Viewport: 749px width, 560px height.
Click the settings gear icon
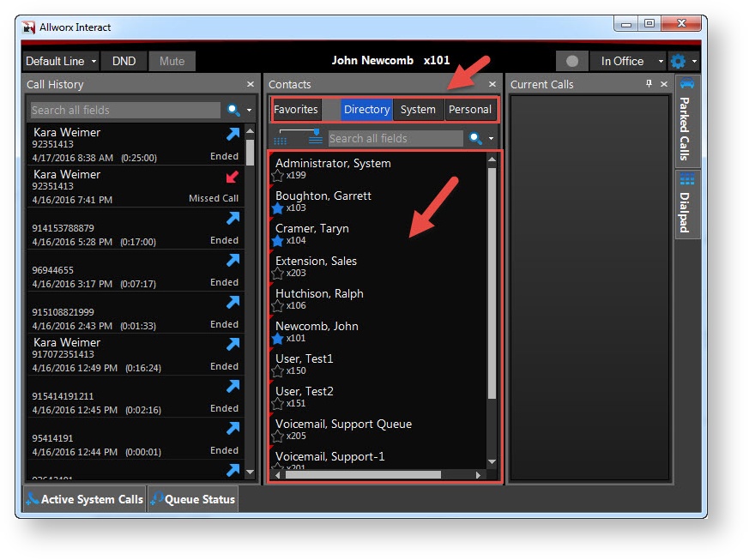click(678, 61)
